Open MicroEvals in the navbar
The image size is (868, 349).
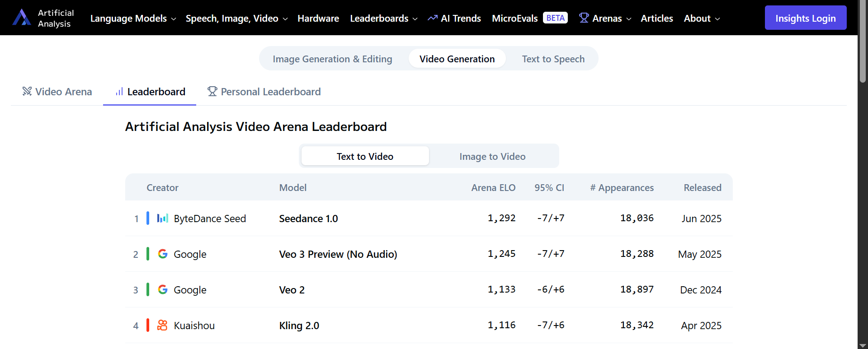coord(514,19)
